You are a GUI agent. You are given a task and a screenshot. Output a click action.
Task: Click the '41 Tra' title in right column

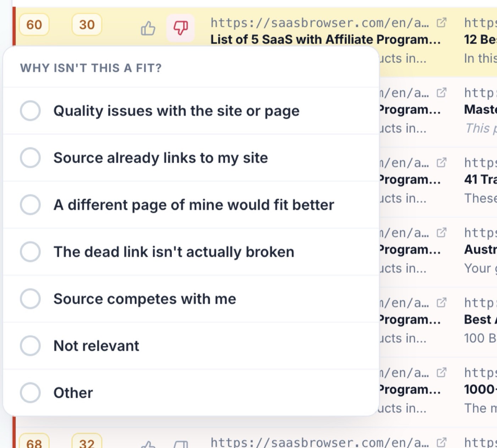pos(480,179)
